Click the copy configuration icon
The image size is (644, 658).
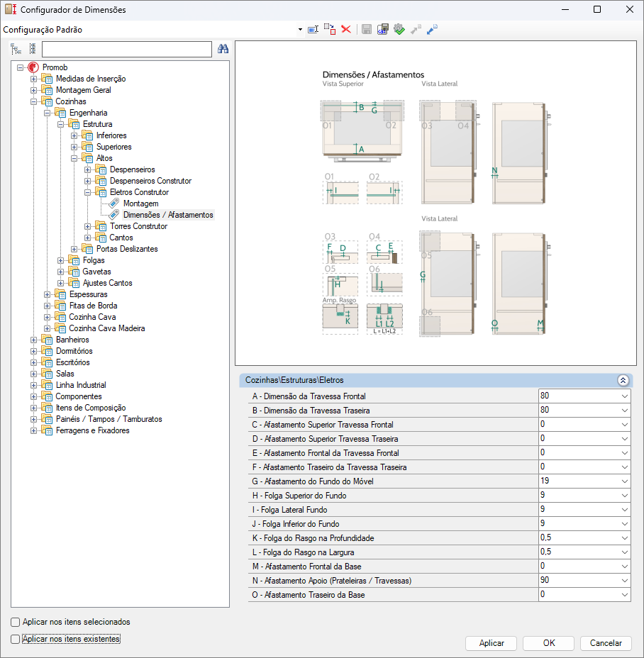click(330, 29)
